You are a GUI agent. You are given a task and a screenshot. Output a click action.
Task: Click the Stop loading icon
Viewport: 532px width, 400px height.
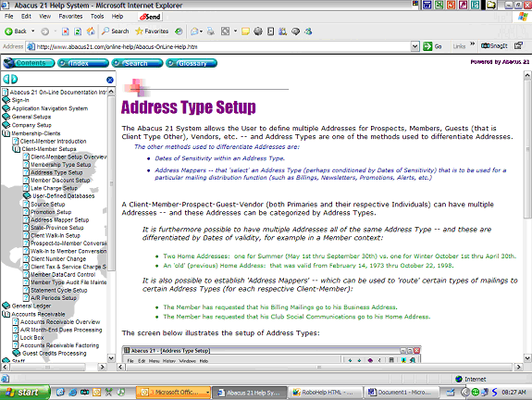pyautogui.click(x=65, y=31)
